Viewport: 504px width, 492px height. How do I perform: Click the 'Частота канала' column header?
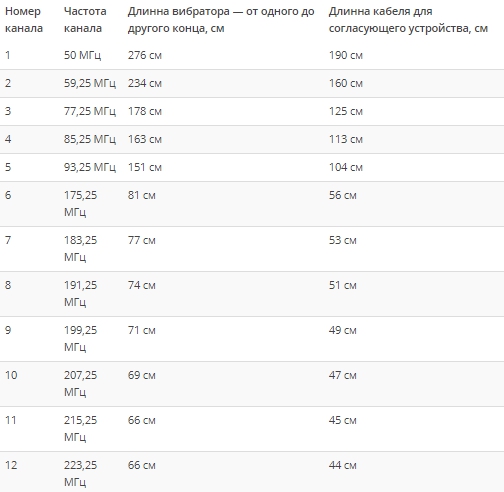pyautogui.click(x=85, y=20)
